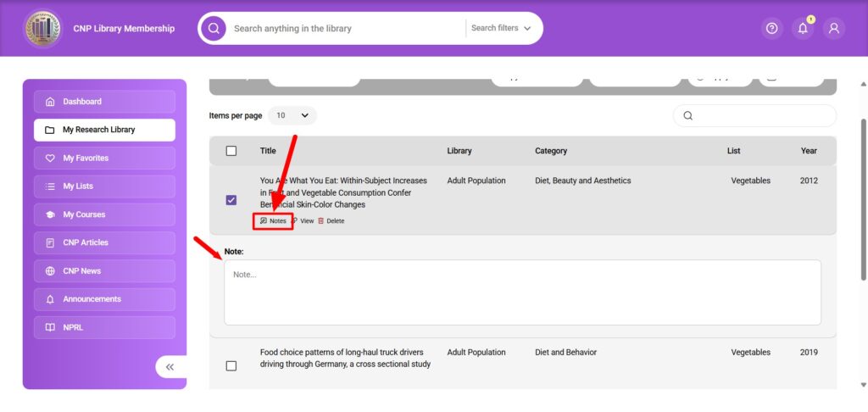Click the purple search magnifier icon

214,28
